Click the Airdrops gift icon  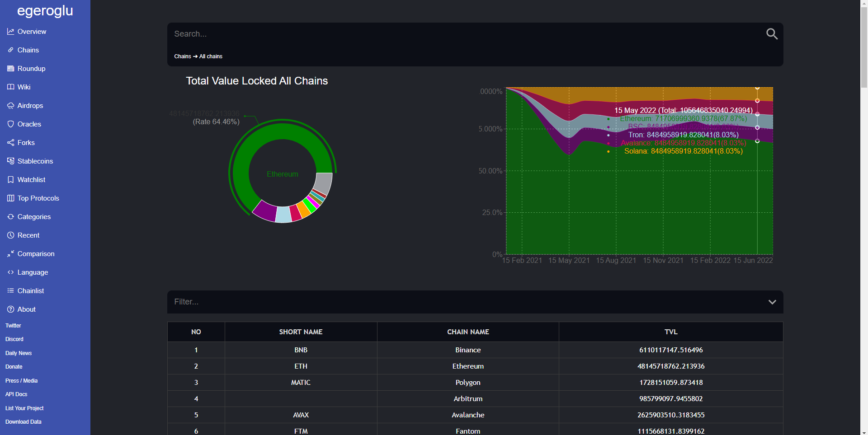coord(10,105)
